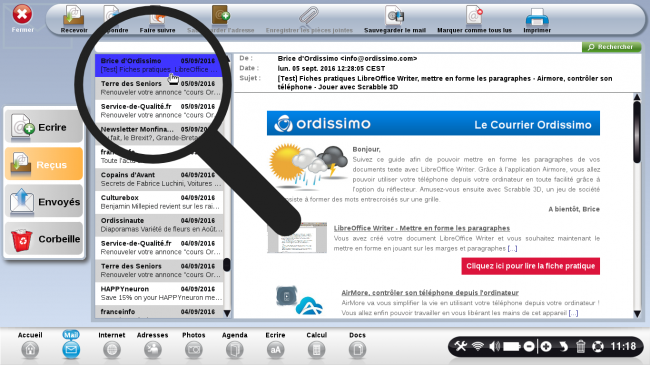Click the [...] link after LibreOffice description
The width and height of the screenshot is (650, 365).
click(512, 248)
